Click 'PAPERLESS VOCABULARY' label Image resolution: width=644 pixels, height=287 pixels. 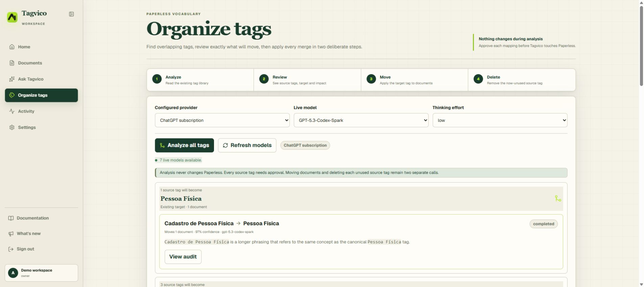pyautogui.click(x=173, y=14)
